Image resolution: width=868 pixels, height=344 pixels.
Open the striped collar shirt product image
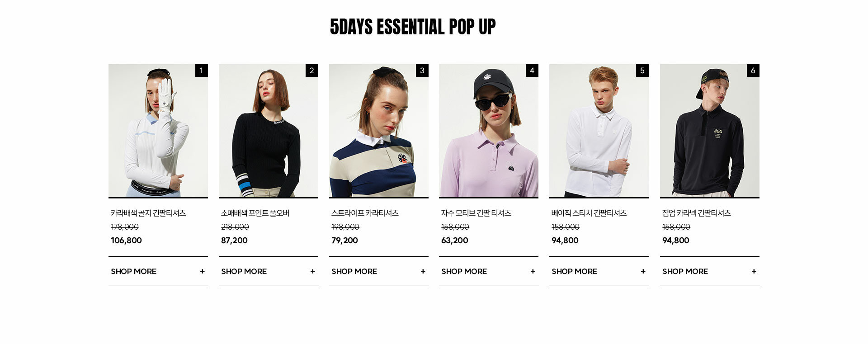point(379,131)
